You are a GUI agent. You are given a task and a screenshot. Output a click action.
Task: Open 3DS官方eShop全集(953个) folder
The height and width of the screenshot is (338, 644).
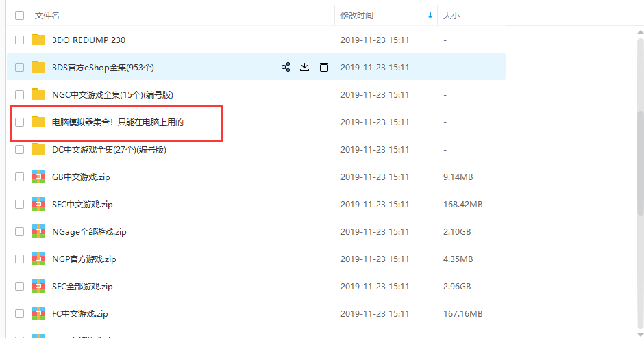click(103, 67)
